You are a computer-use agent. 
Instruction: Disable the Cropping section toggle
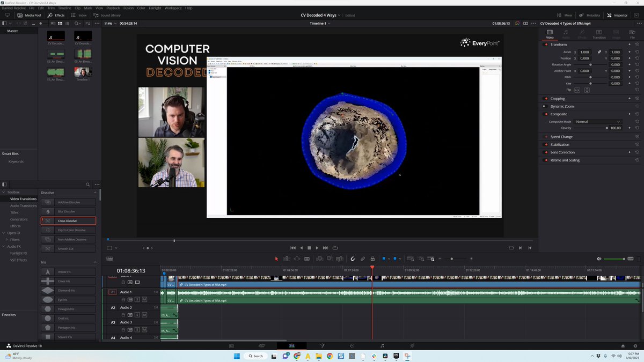click(546, 99)
